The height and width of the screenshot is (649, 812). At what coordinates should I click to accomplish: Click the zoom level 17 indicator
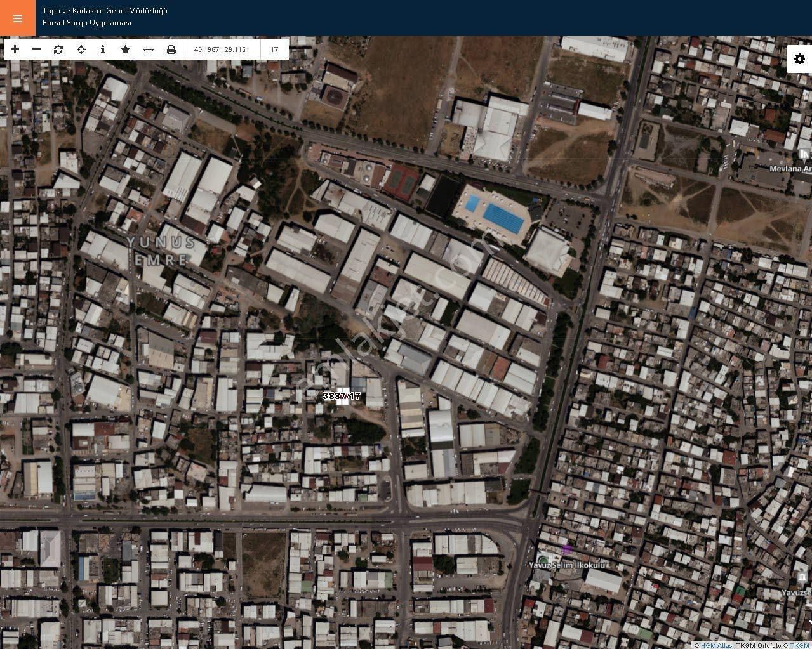click(274, 49)
